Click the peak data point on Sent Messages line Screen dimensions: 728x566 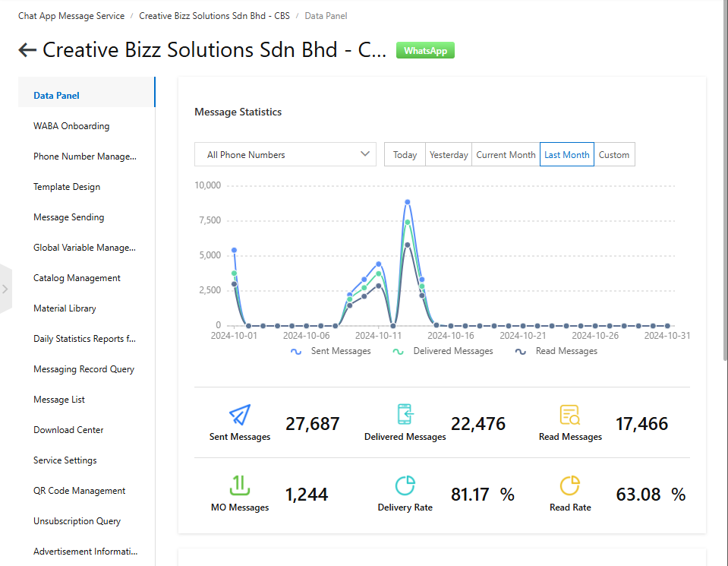tap(408, 202)
